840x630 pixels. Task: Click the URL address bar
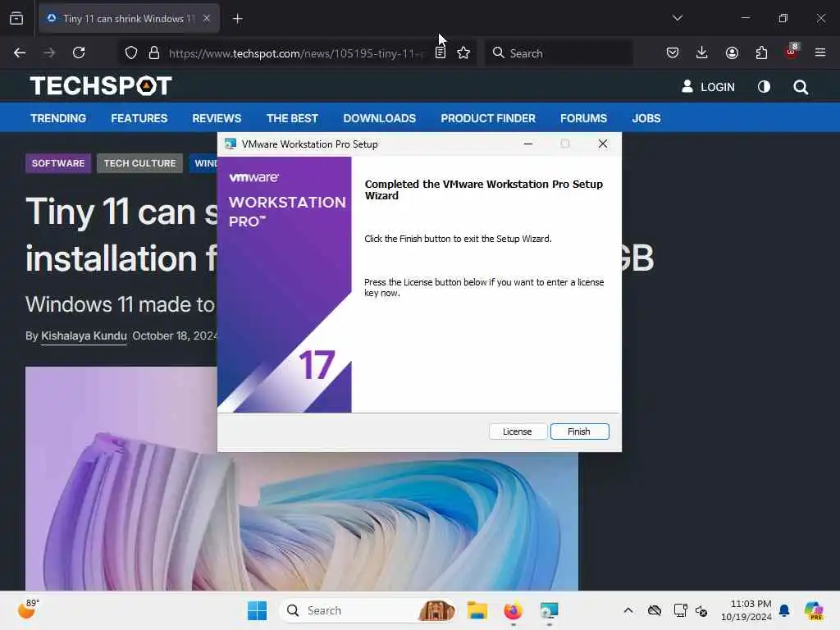[295, 53]
